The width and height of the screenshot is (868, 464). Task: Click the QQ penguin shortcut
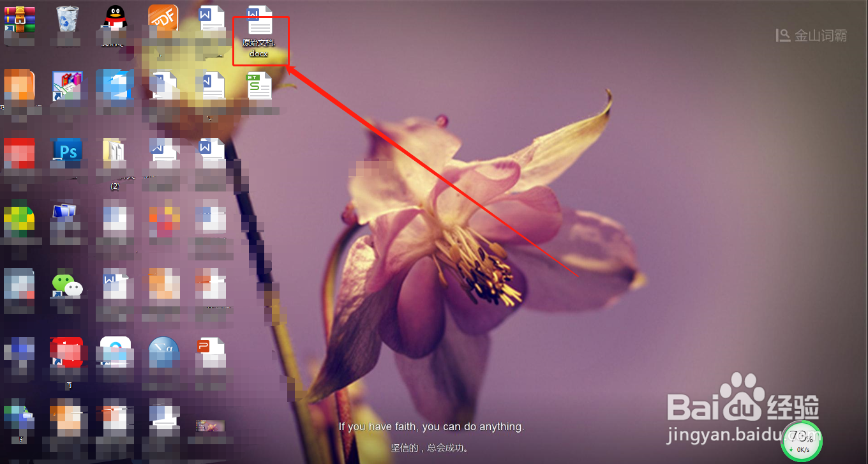115,17
